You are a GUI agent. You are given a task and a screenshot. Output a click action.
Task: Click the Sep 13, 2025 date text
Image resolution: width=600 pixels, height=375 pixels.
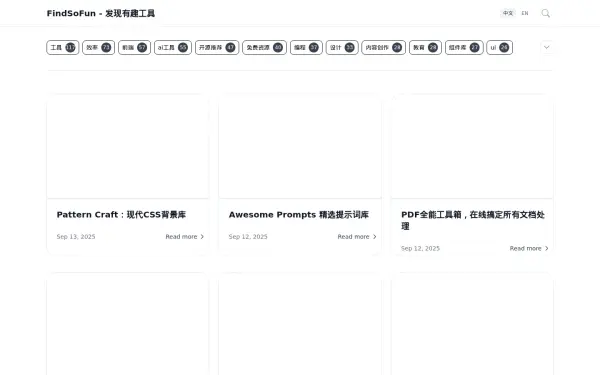(76, 237)
